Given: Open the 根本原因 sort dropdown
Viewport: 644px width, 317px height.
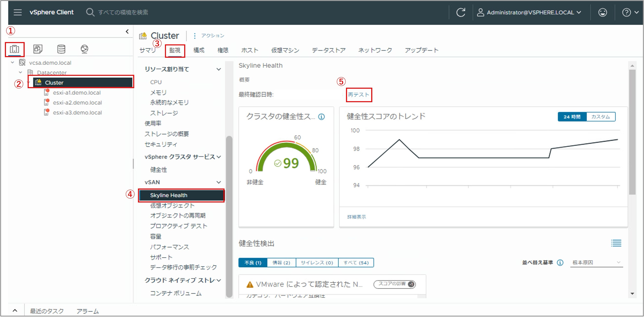Looking at the screenshot, I should pos(596,262).
